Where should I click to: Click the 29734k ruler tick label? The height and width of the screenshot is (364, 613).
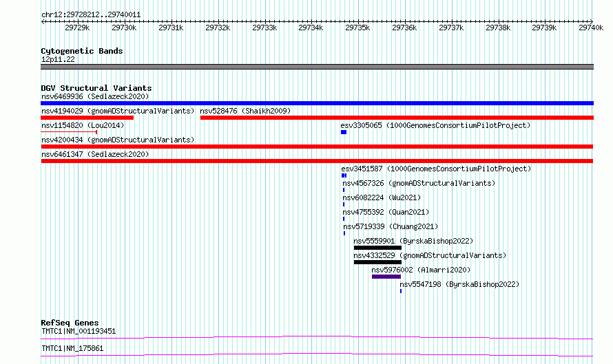311,28
